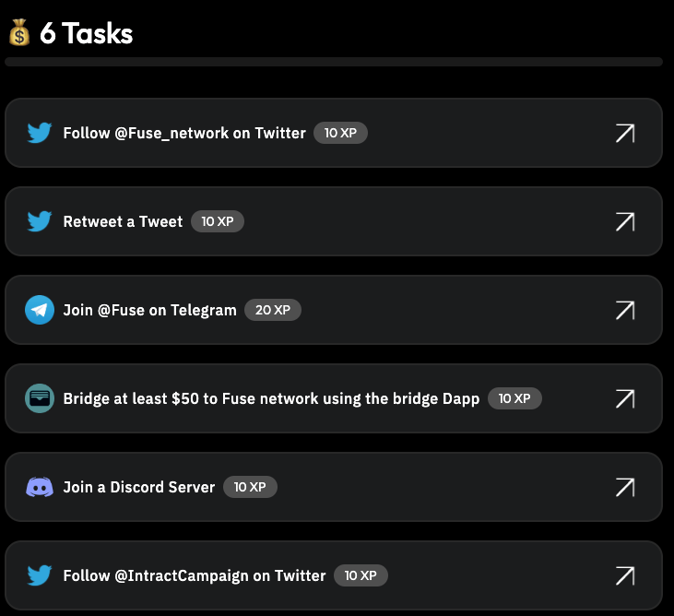Viewport: 674px width, 616px height.
Task: Select the 'Join @Fuse on Telegram' task text
Action: coord(149,311)
